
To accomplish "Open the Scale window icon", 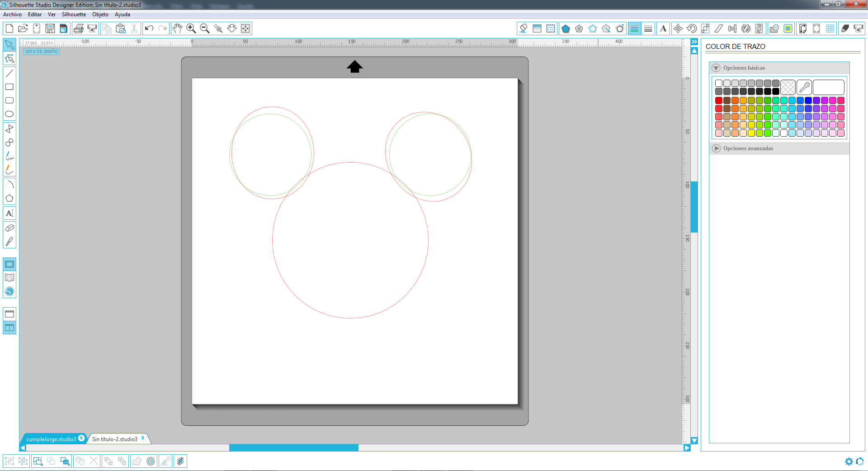I will tap(705, 29).
